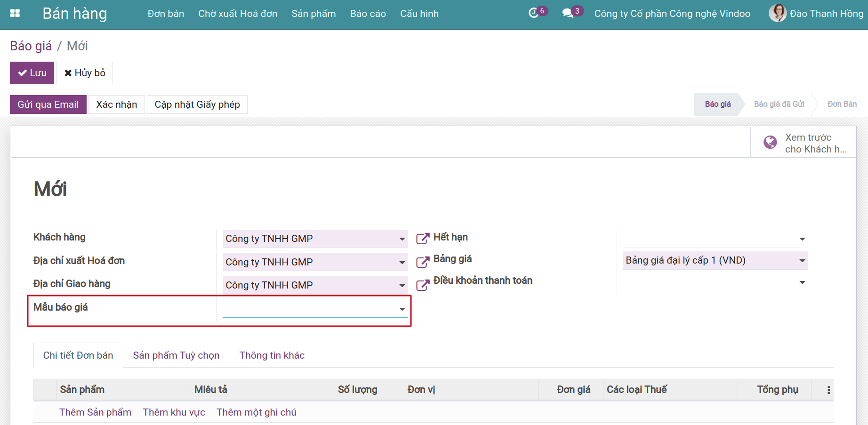Open external link for Địa chỉ Giao hàng
Viewport: 868px width, 425px height.
[423, 285]
